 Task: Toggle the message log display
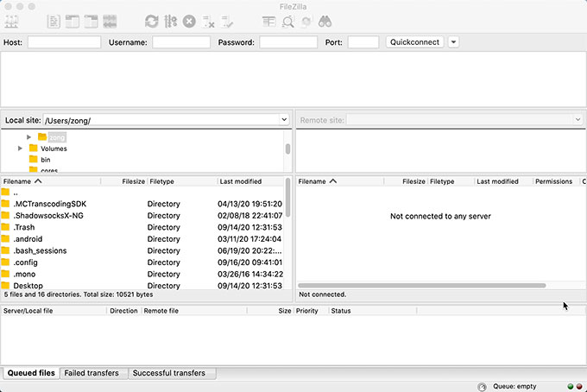[54, 22]
